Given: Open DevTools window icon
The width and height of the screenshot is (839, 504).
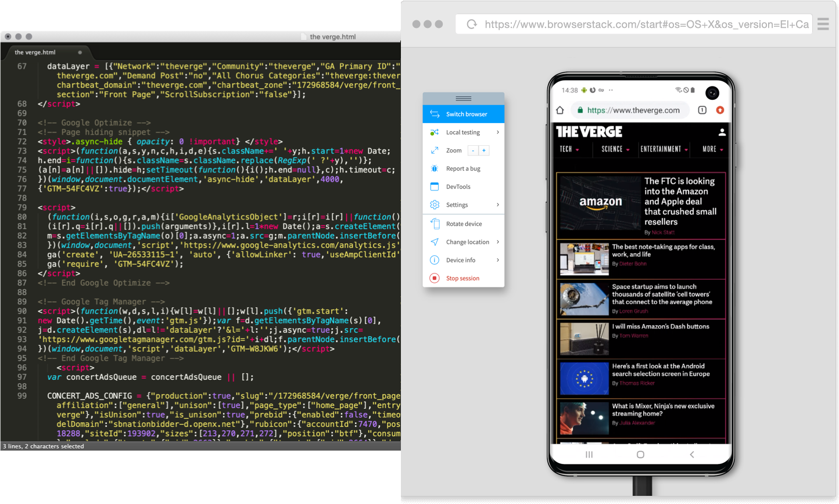Looking at the screenshot, I should click(x=434, y=186).
